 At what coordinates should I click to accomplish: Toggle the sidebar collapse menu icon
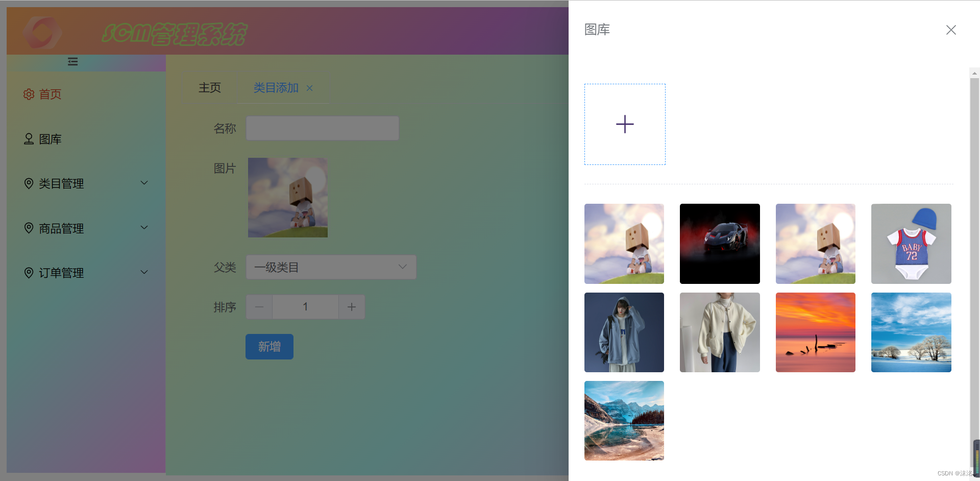(x=73, y=62)
